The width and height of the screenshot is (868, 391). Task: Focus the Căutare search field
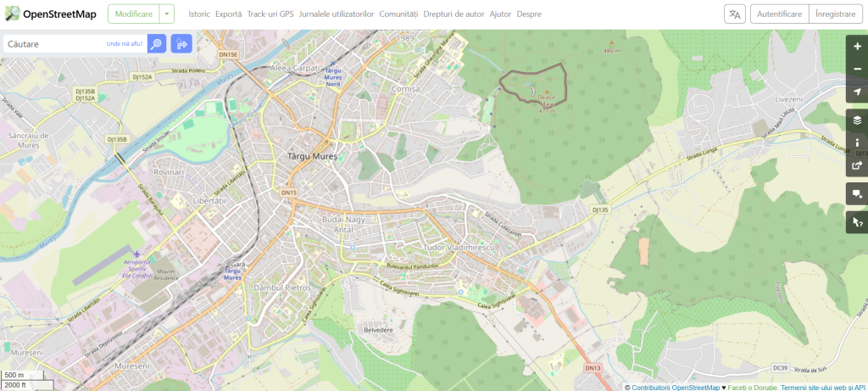[53, 44]
